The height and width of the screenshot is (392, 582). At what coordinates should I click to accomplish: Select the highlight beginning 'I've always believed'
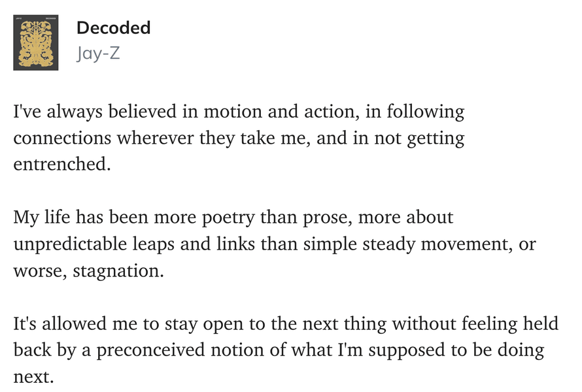click(239, 138)
